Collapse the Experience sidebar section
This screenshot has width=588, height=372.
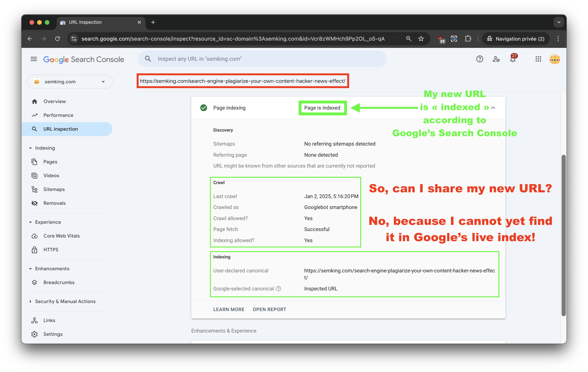point(30,222)
